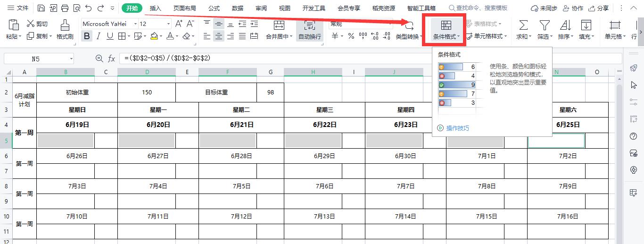Click increase decimal places icon

(x=375, y=36)
